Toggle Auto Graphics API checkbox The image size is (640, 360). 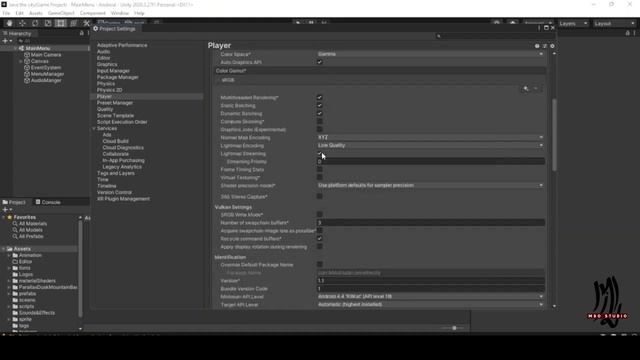click(320, 62)
